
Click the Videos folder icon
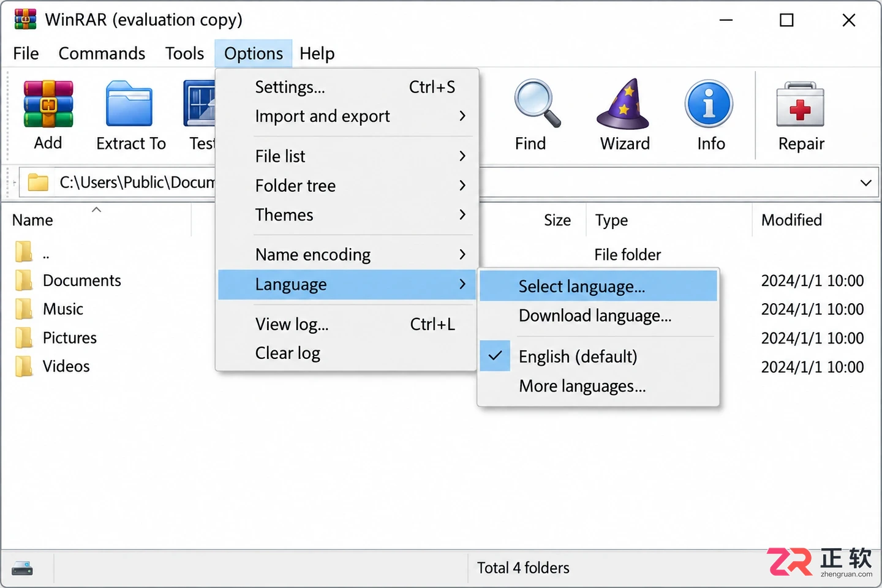pyautogui.click(x=24, y=366)
